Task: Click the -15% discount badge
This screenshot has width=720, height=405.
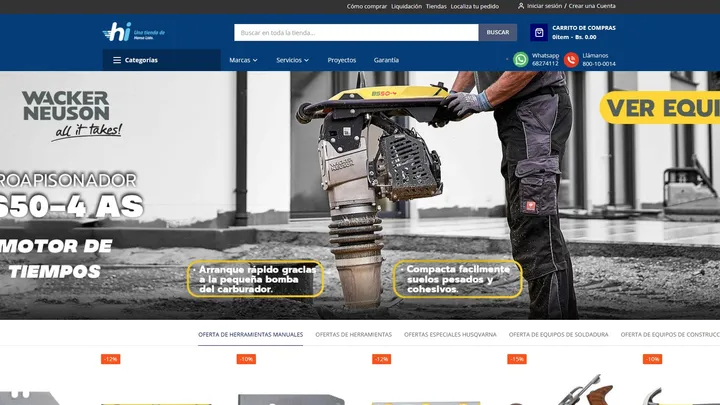Action: click(517, 359)
